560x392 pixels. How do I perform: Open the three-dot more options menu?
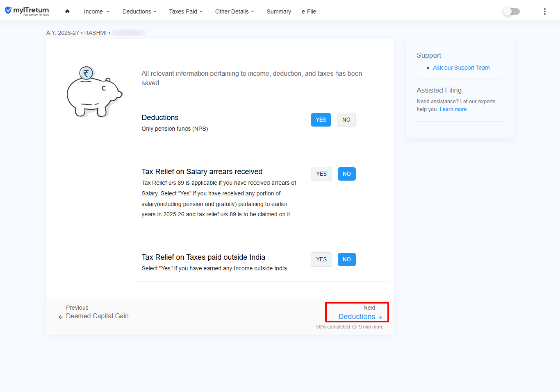(x=544, y=11)
